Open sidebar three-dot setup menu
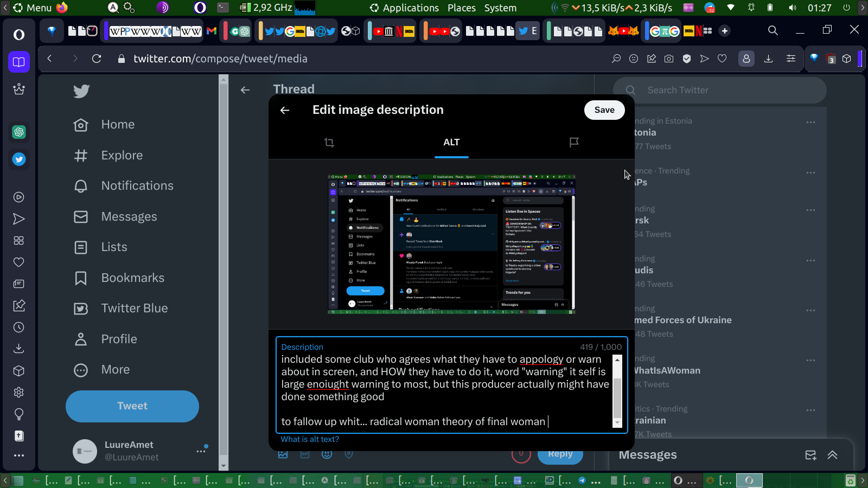This screenshot has height=488, width=868. 19,455
